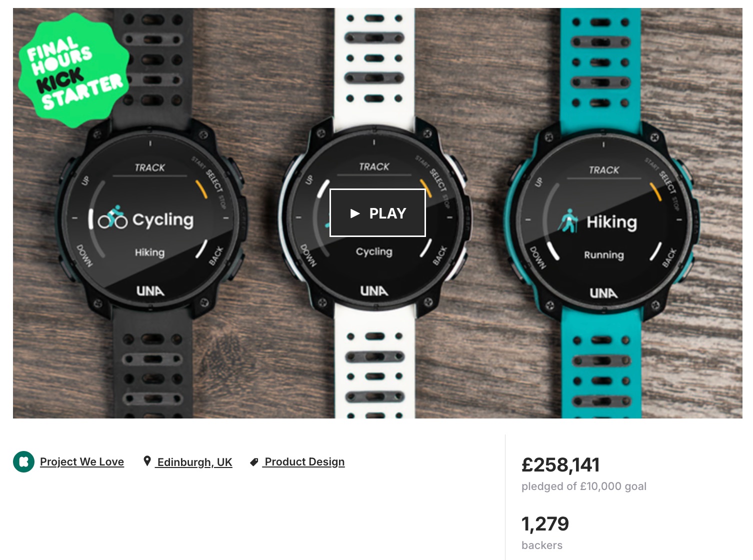Click the hiker icon on the teal watch
This screenshot has width=753, height=560.
pos(568,220)
